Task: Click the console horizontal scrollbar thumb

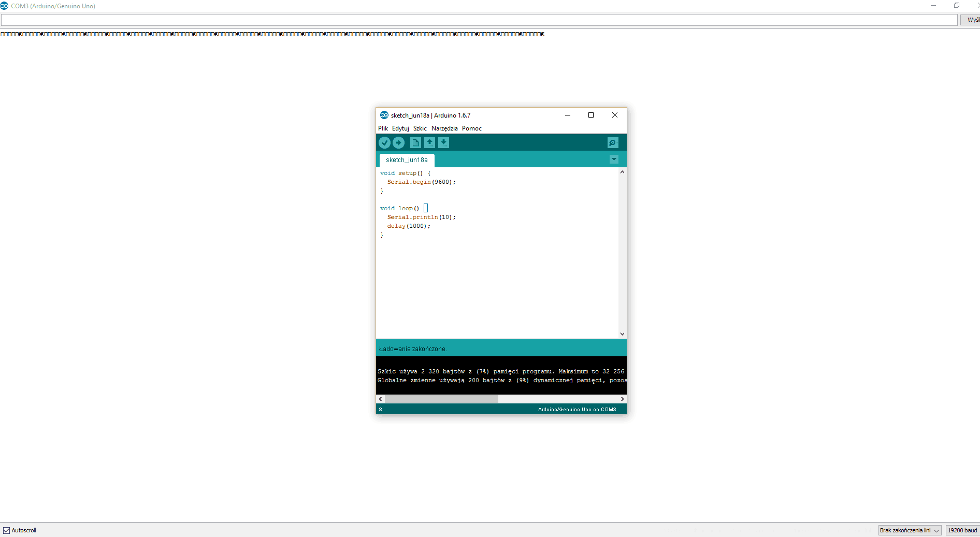Action: (441, 399)
